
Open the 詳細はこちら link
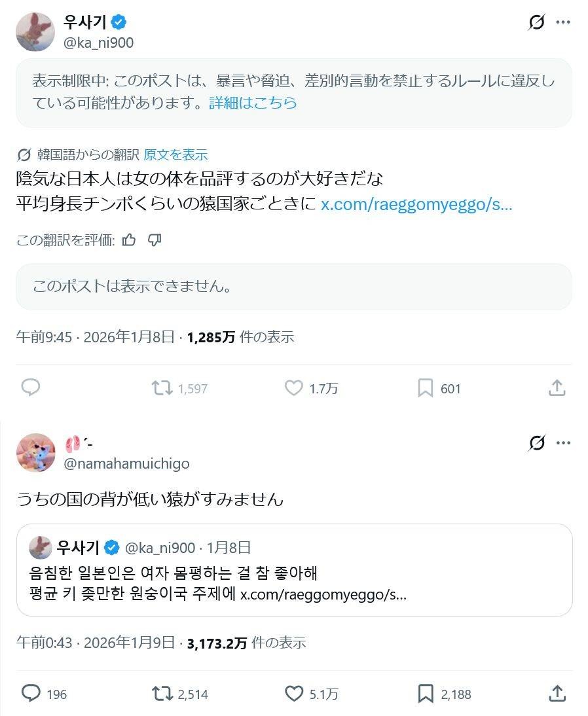[253, 103]
